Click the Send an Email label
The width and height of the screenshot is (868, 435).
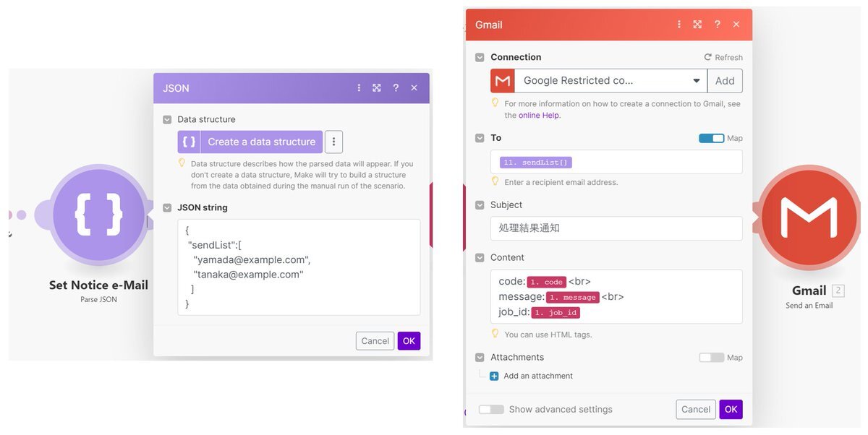click(809, 306)
